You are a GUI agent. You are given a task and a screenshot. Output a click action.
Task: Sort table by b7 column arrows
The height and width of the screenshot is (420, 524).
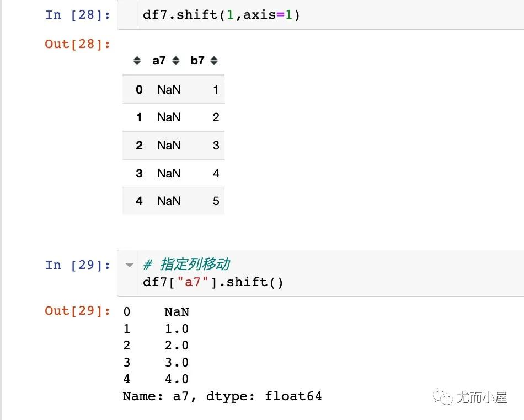tap(214, 61)
